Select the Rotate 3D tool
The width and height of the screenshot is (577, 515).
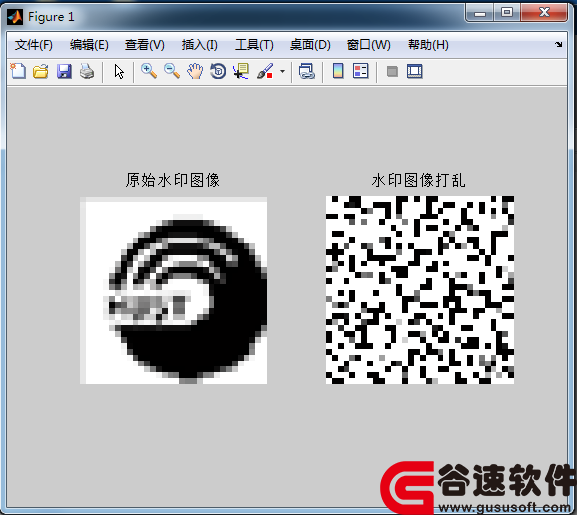pos(218,71)
